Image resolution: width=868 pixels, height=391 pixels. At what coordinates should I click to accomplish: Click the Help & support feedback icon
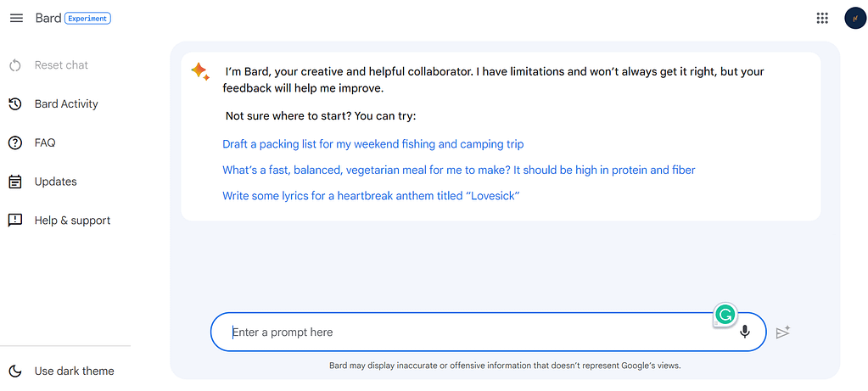(x=15, y=221)
